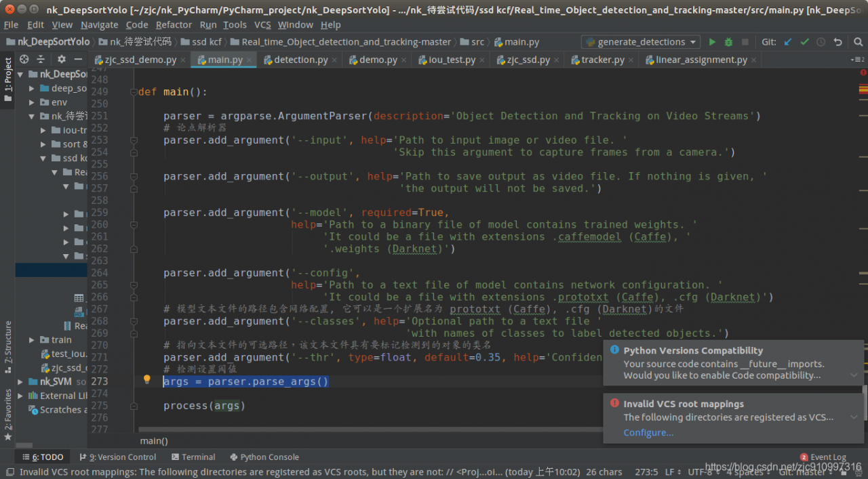The image size is (868, 479).
Task: Expand External Libraries node
Action: click(20, 396)
